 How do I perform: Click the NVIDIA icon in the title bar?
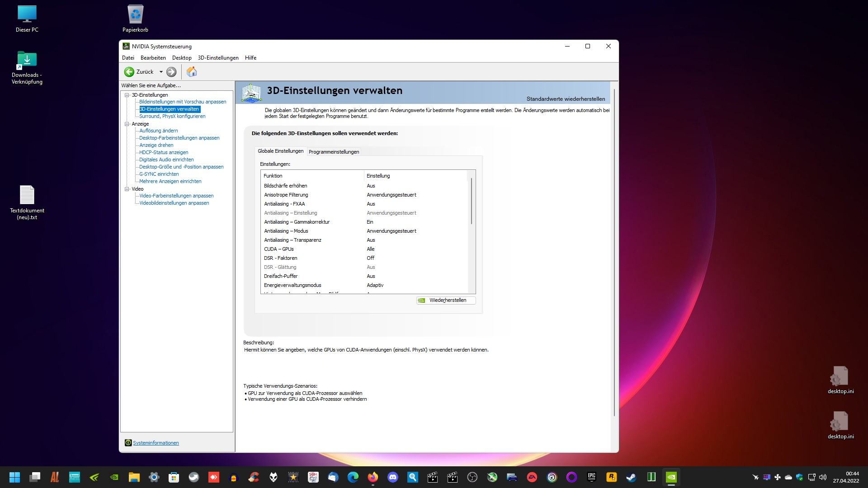click(126, 46)
